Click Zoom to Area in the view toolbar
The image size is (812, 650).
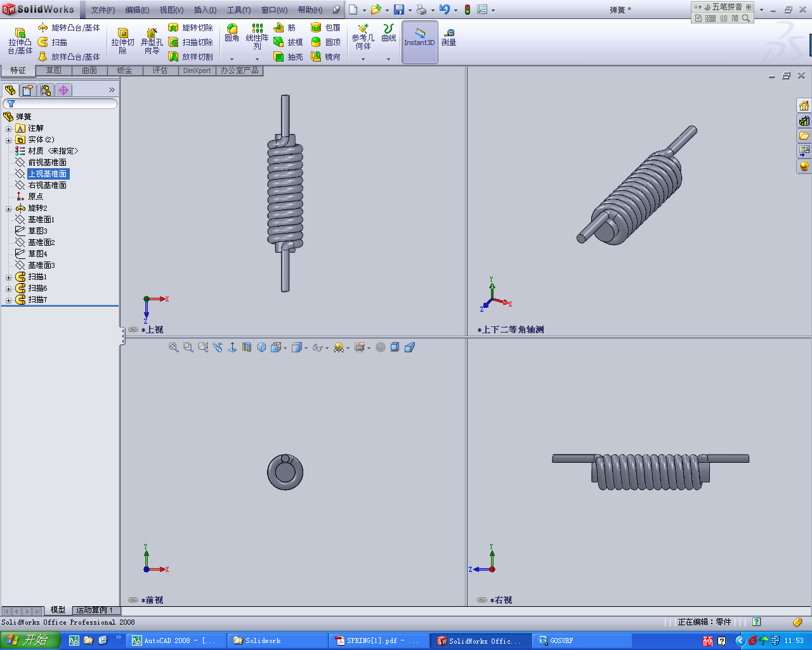(188, 347)
